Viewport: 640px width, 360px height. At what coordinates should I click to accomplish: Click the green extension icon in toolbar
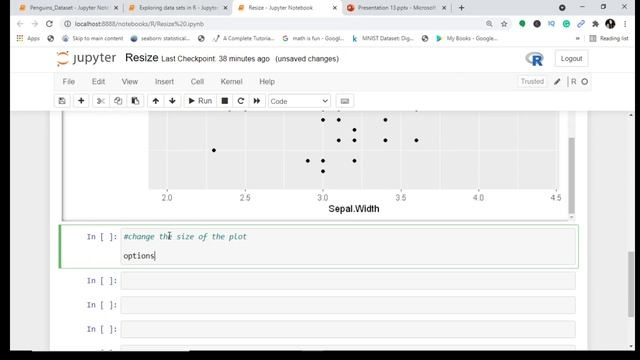(522, 24)
